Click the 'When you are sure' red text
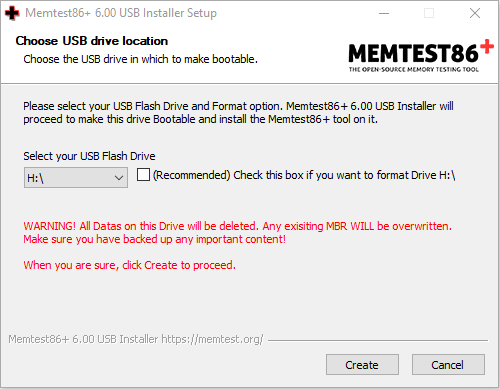 [x=129, y=265]
